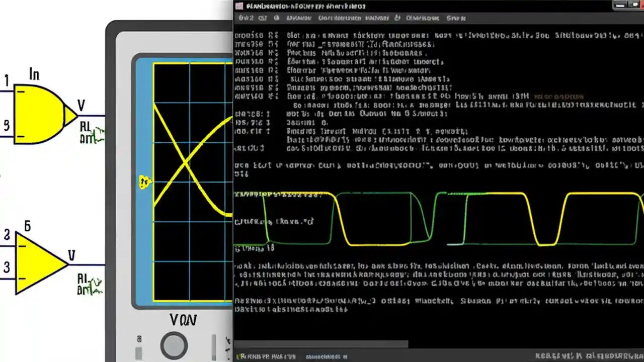Turn the oscilloscope control knob

[174, 345]
